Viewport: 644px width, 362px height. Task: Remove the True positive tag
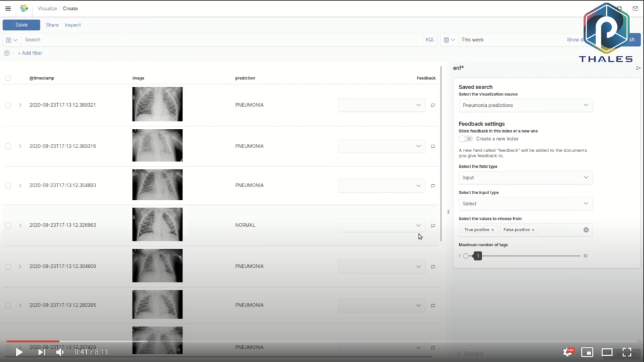[x=492, y=230]
